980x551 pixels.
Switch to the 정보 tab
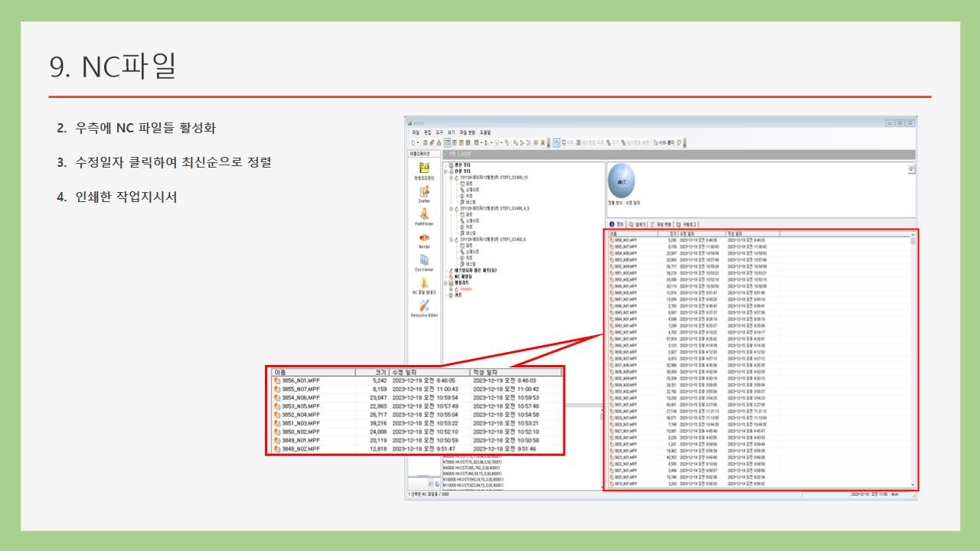(x=617, y=224)
